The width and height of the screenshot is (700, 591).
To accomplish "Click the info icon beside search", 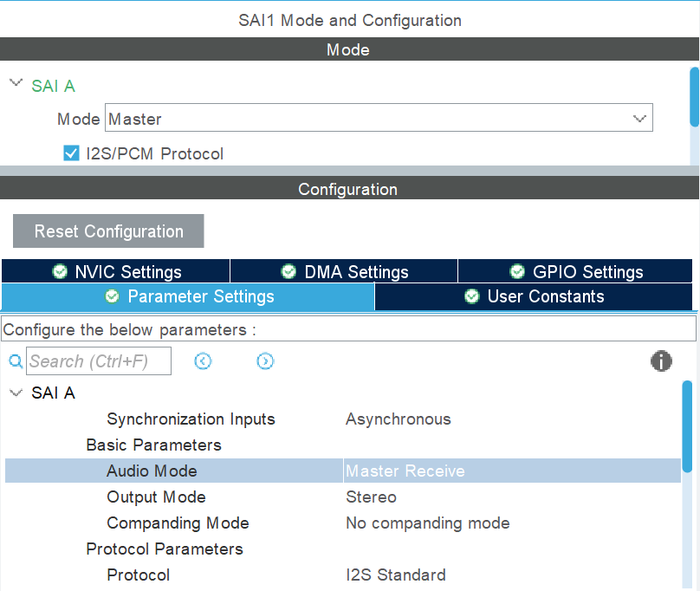I will [661, 361].
